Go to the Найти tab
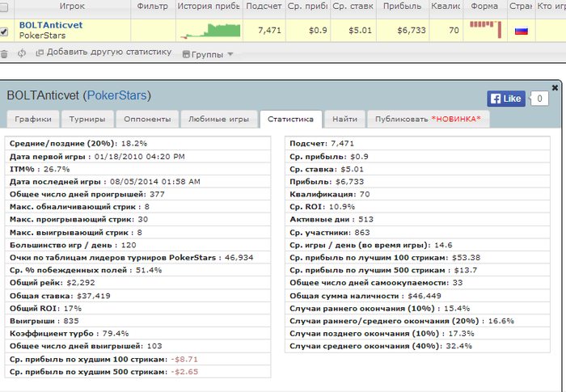This screenshot has width=566, height=392. 344,119
